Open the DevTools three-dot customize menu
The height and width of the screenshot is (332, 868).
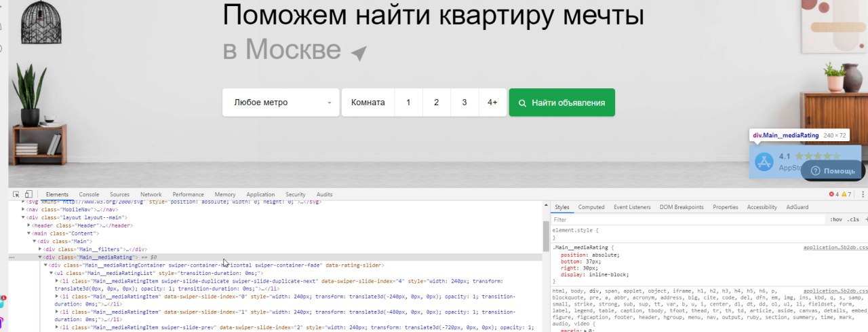863,194
